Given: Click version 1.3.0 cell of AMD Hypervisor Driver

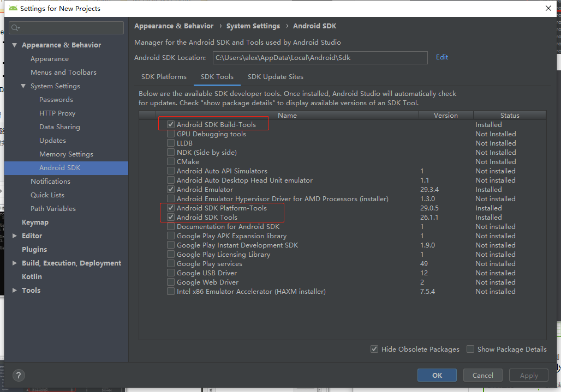Looking at the screenshot, I should click(x=427, y=198).
